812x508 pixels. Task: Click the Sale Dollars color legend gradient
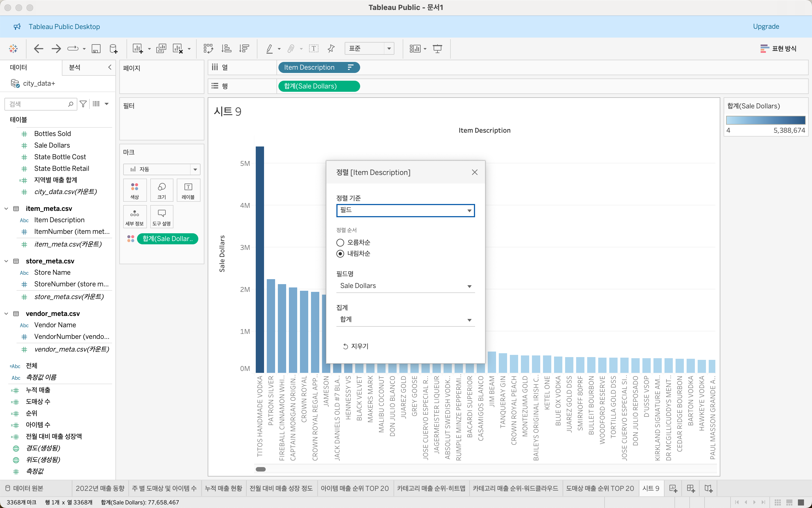[765, 120]
